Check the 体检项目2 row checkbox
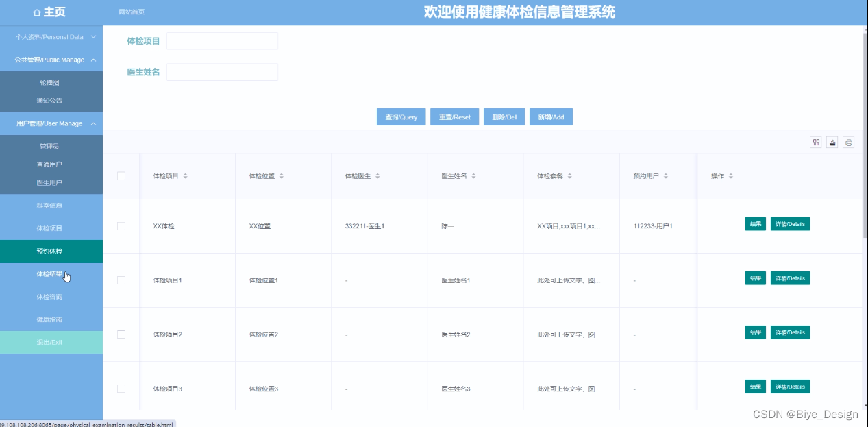 pyautogui.click(x=121, y=334)
